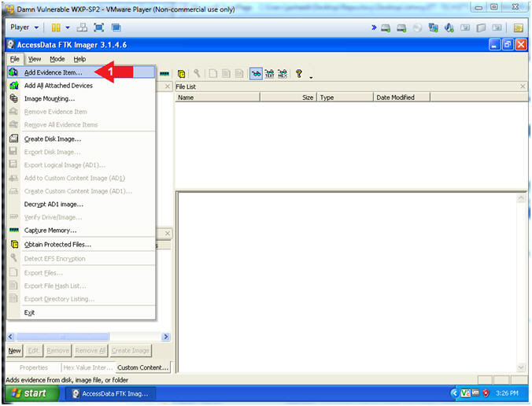
Task: Open the View menu
Action: (x=35, y=59)
